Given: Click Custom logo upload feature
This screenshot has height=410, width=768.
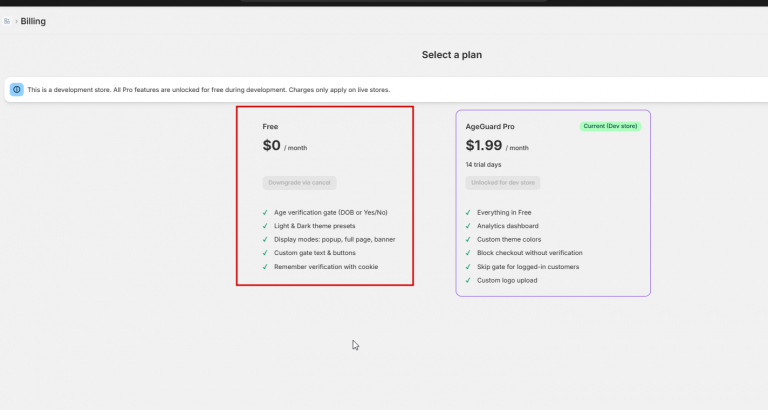Looking at the screenshot, I should tap(507, 281).
